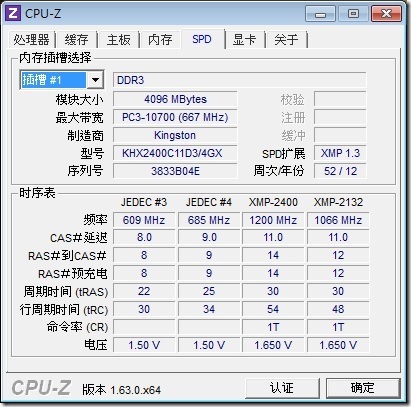
Task: Click the 4096 MBytes module size field
Action: click(x=175, y=99)
